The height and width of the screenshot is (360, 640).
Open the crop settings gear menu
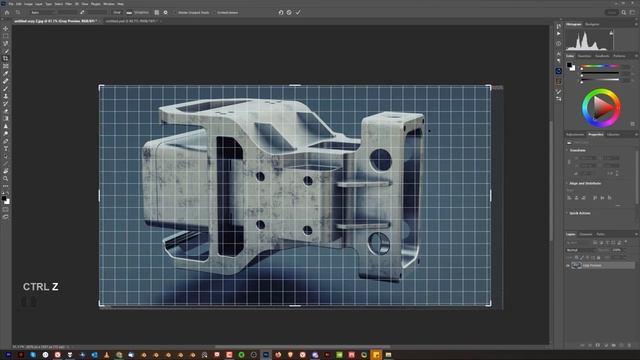tap(165, 13)
